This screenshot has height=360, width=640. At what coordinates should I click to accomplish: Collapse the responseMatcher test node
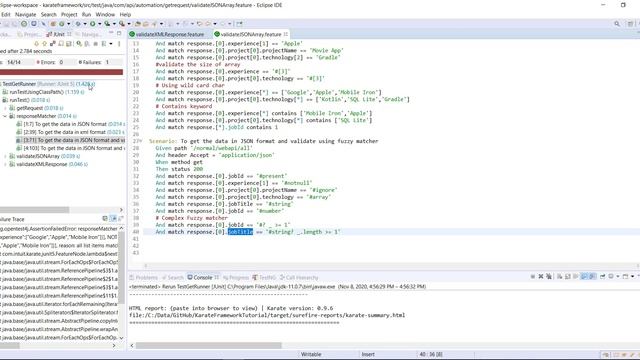point(5,116)
